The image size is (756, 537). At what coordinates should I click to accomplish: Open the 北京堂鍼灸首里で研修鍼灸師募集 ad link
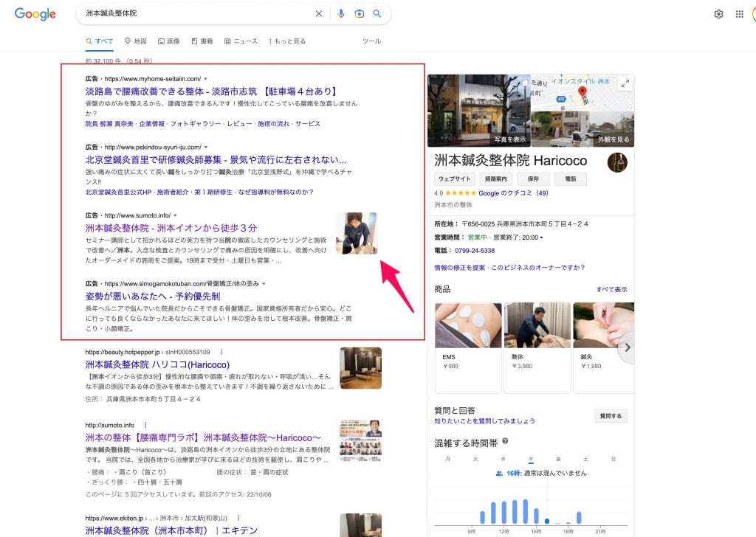[216, 160]
